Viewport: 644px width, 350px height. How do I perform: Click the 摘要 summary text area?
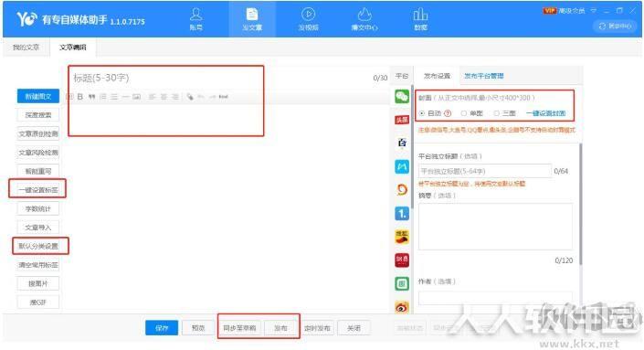tap(495, 227)
